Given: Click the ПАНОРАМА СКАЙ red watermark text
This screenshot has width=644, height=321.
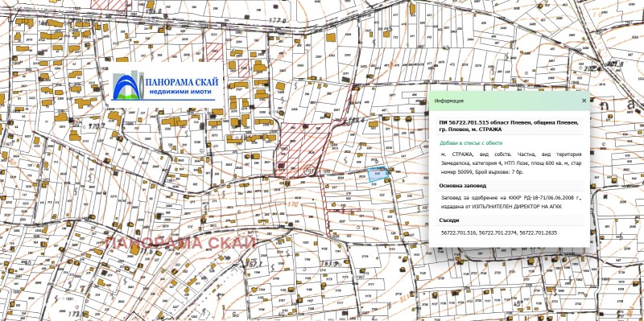Looking at the screenshot, I should [180, 243].
